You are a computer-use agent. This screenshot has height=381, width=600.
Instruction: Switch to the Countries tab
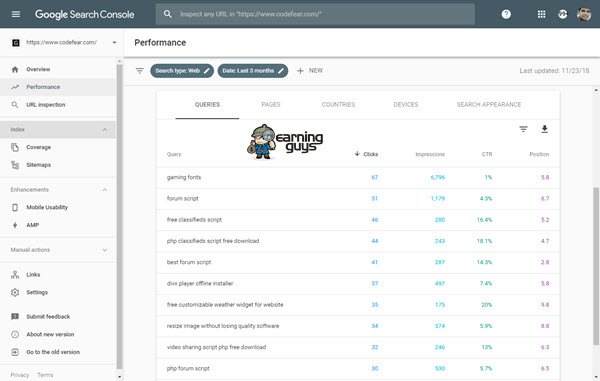[x=338, y=104]
